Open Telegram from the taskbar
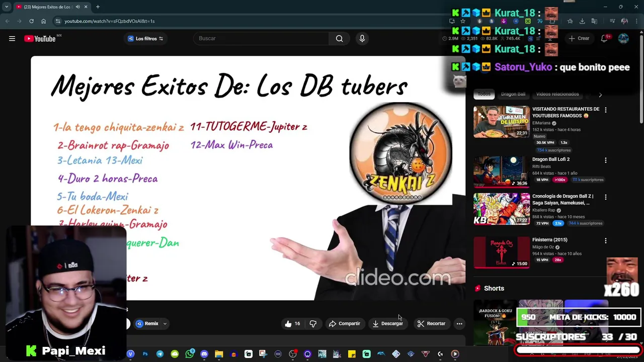This screenshot has width=644, height=362. point(160,354)
